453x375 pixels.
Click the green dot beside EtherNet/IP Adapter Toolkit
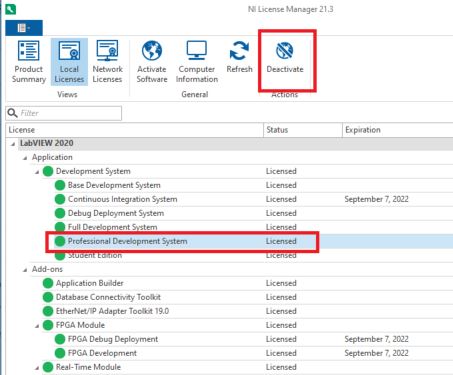tap(48, 311)
